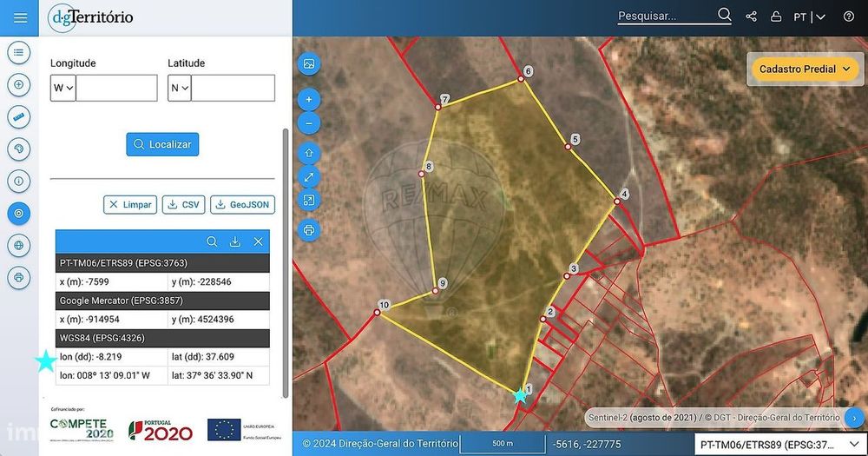Click the Limpar button
Viewport: 868px width, 456px height.
point(130,204)
